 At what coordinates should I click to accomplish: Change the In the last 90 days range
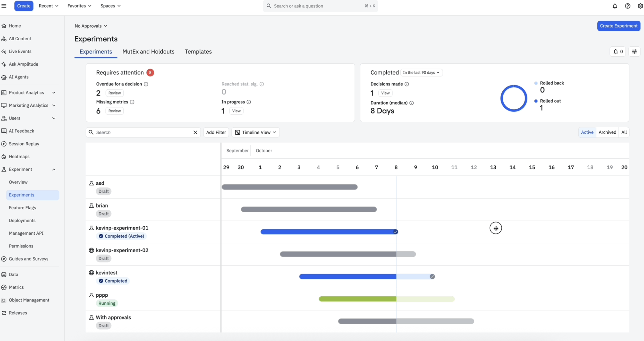click(421, 73)
